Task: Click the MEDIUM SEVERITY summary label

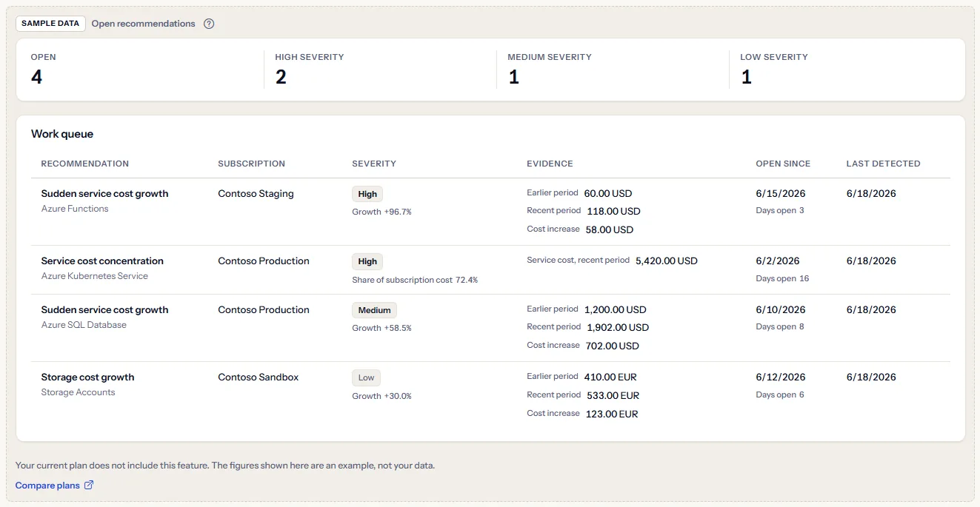Action: (550, 57)
